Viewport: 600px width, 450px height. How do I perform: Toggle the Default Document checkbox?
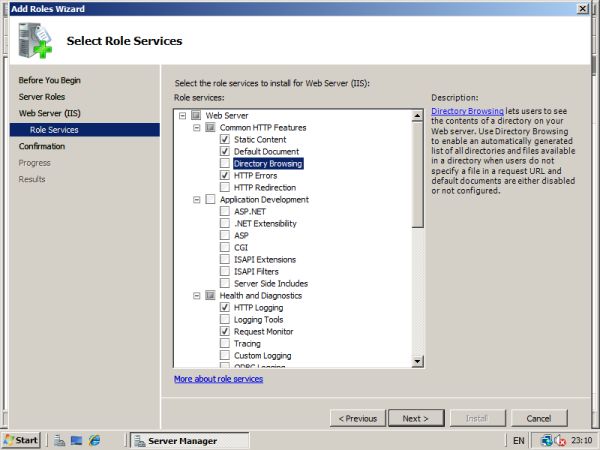[x=225, y=151]
